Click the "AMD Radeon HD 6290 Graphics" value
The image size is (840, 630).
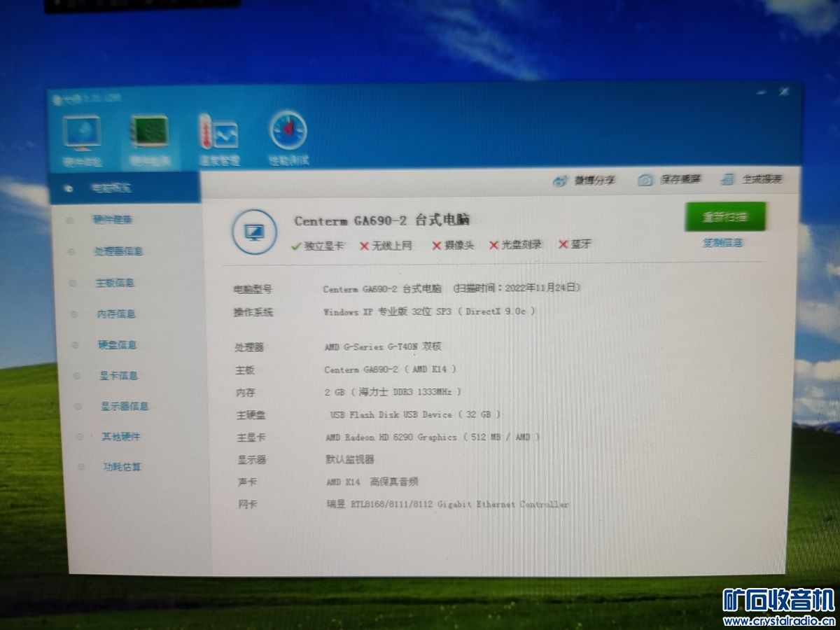pyautogui.click(x=391, y=437)
